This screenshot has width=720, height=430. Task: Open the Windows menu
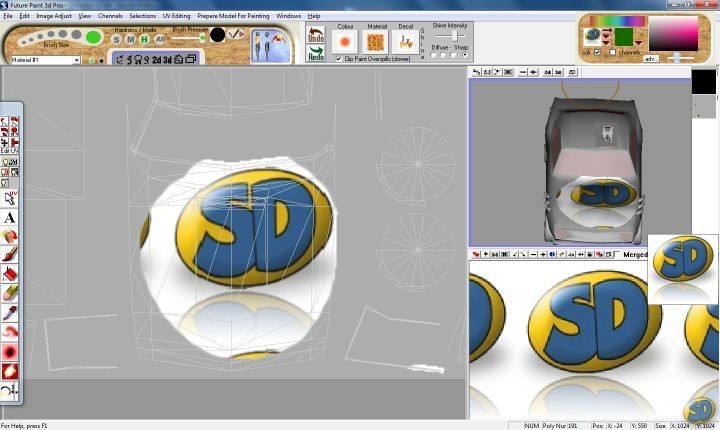[288, 16]
